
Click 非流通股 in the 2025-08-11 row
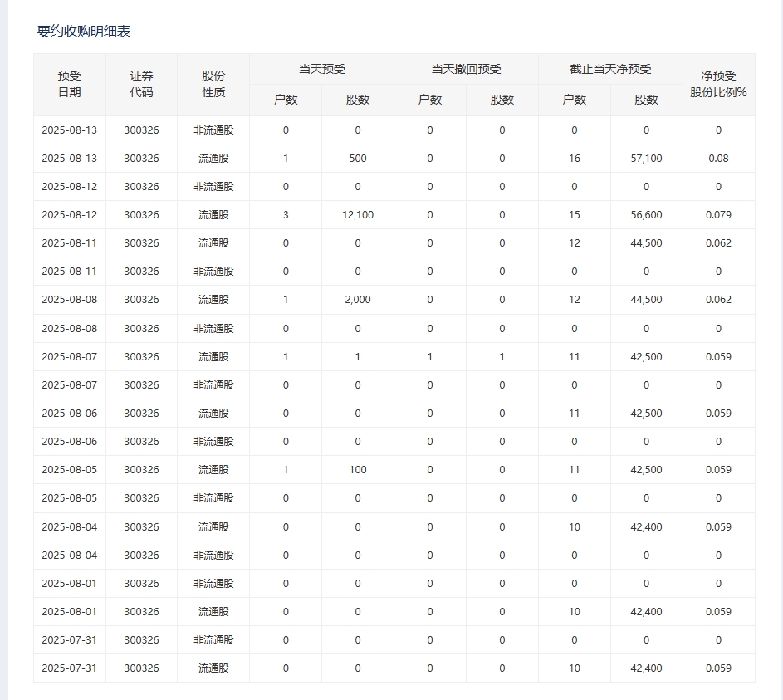coord(213,272)
